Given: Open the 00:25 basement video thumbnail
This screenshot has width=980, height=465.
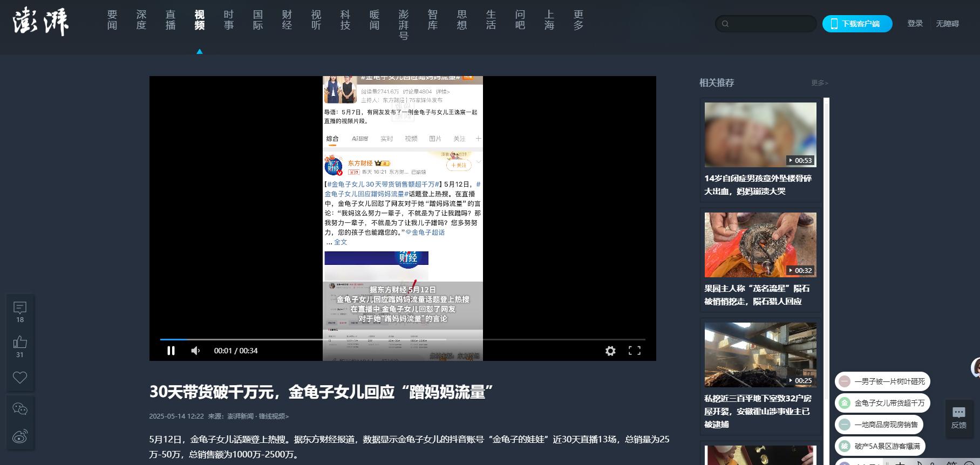Looking at the screenshot, I should pos(760,355).
